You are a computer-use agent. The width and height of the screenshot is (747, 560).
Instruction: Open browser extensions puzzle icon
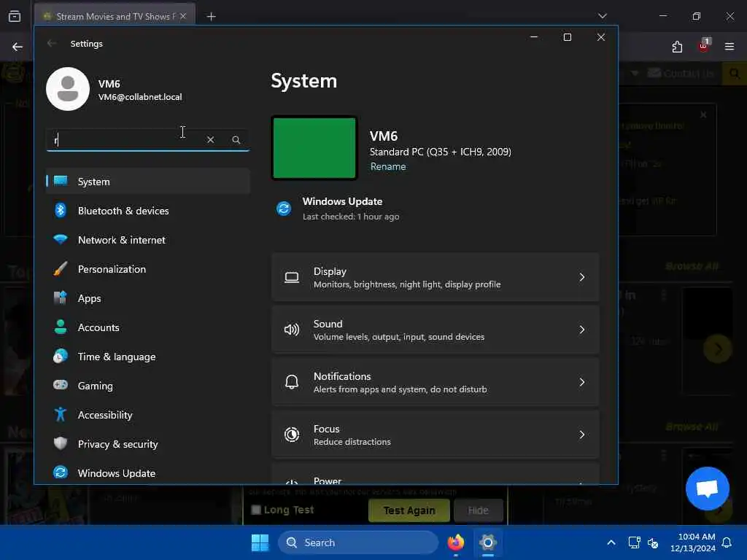[677, 47]
